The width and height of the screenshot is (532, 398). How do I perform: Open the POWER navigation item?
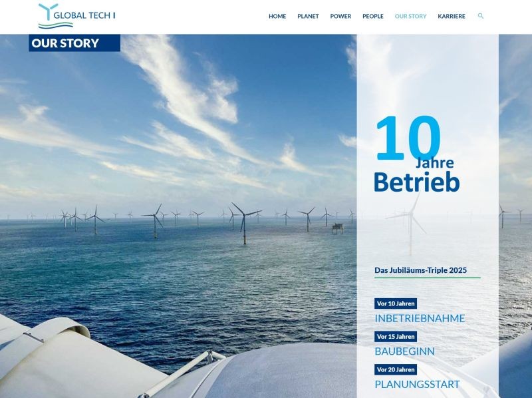[340, 16]
